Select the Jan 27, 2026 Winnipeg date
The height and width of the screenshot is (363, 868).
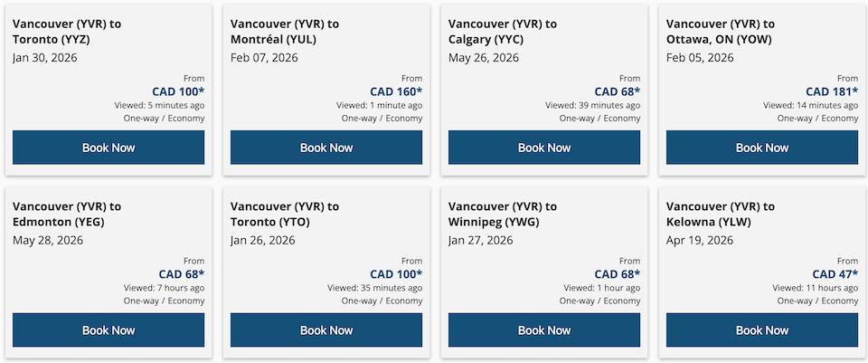pos(480,241)
